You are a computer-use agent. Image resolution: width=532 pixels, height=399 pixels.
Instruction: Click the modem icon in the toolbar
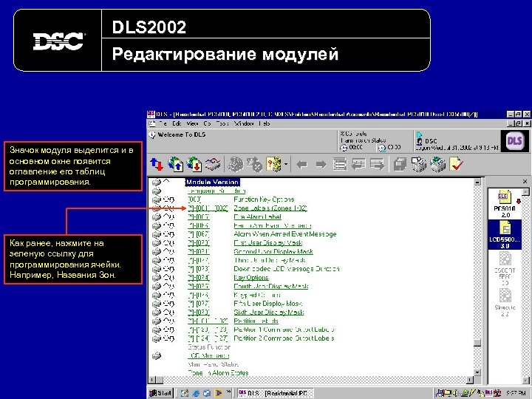tap(212, 165)
